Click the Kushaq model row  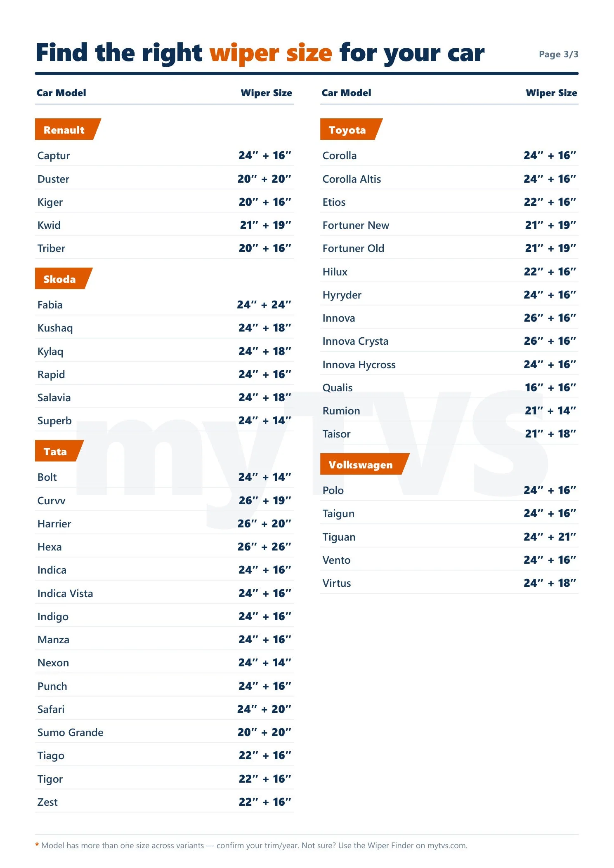click(x=164, y=328)
